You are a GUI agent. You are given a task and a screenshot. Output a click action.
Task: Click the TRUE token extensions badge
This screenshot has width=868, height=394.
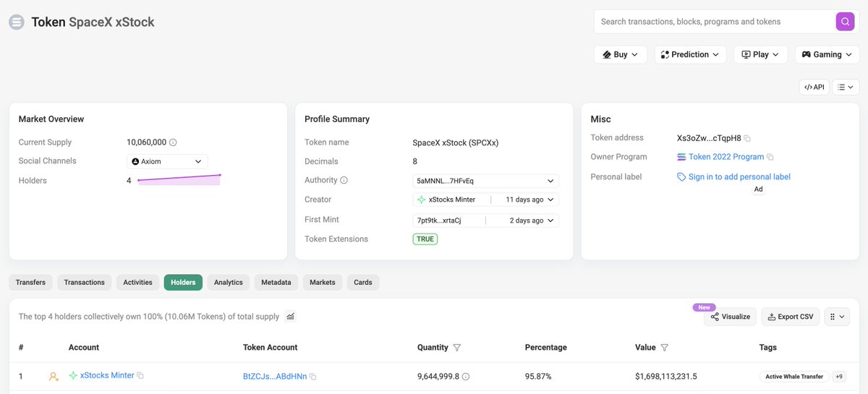[x=425, y=239]
